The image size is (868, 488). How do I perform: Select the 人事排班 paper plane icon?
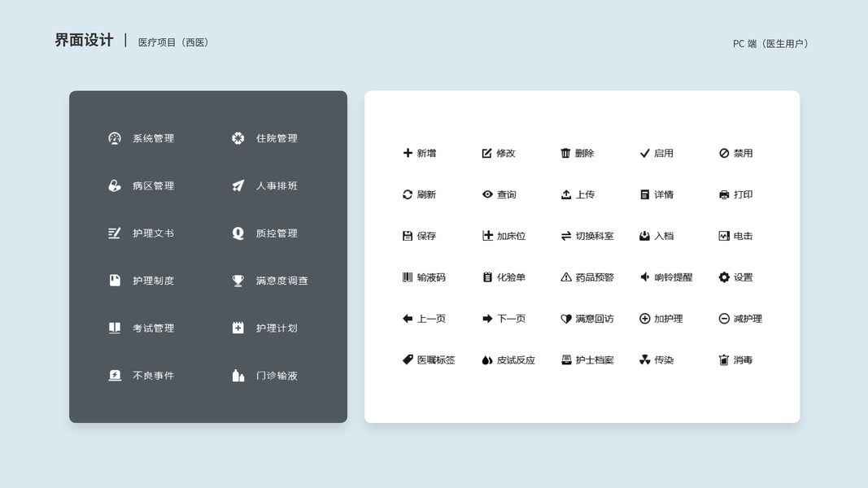tap(238, 186)
